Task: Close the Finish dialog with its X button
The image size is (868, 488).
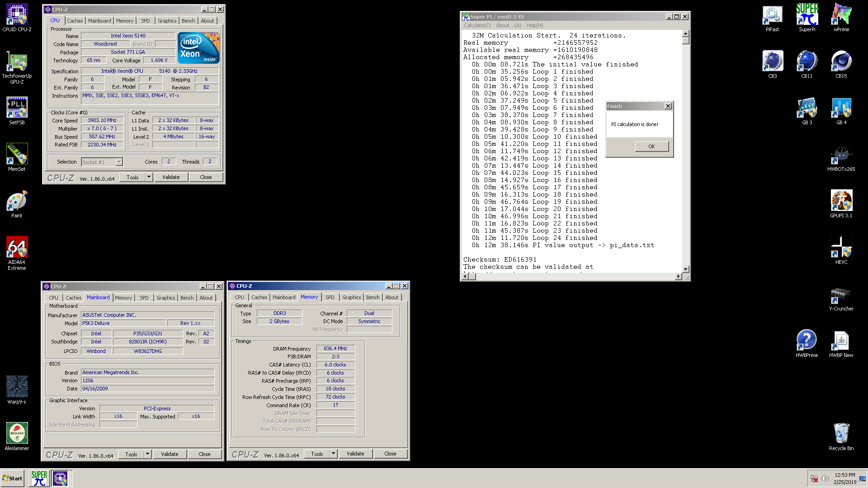Action: [x=668, y=106]
